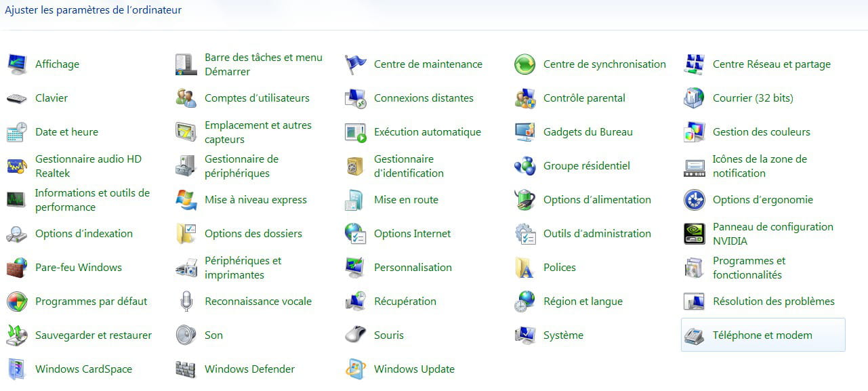Click the Gestionnaire d'identification safe icon

[356, 166]
